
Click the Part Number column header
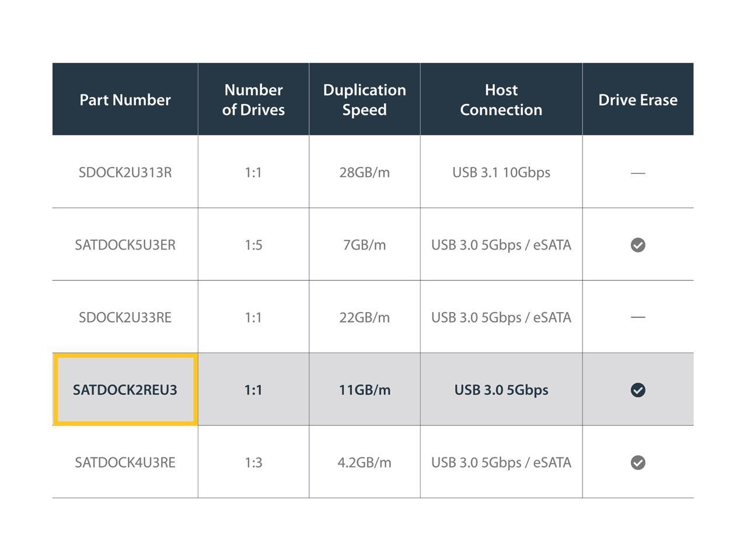tap(125, 100)
